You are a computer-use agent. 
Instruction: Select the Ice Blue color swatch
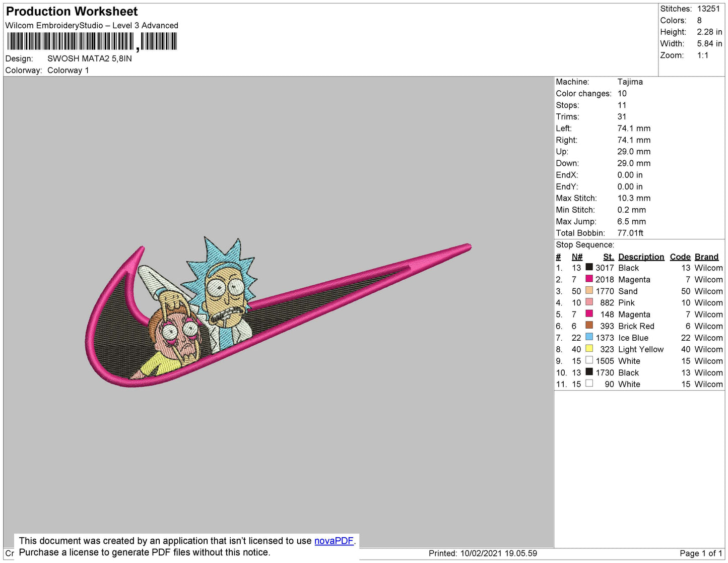pyautogui.click(x=589, y=337)
